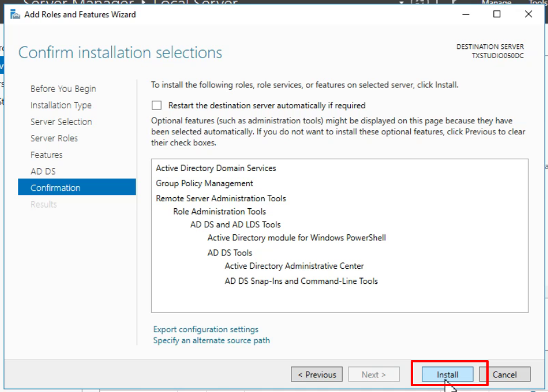Select the Confirmation step
548x392 pixels.
pyautogui.click(x=77, y=187)
